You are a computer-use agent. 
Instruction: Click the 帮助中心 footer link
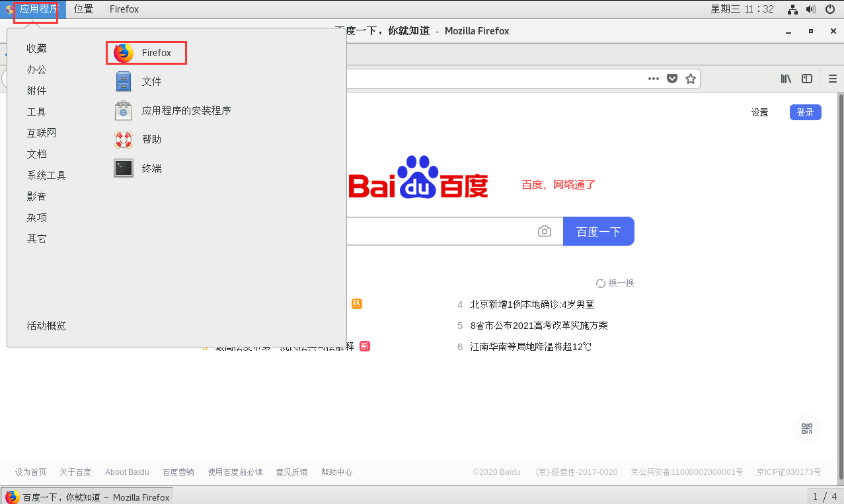tap(337, 472)
